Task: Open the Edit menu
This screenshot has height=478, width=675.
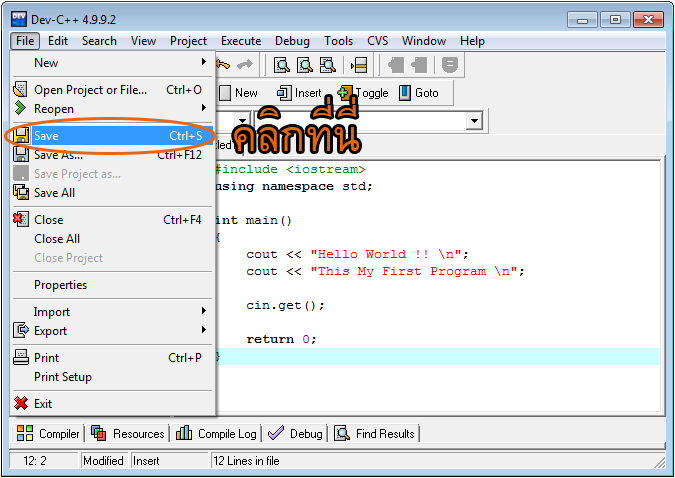Action: pos(58,41)
